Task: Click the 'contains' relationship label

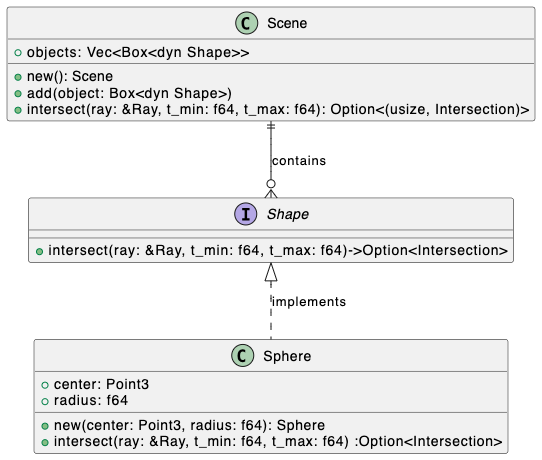Action: click(x=299, y=161)
